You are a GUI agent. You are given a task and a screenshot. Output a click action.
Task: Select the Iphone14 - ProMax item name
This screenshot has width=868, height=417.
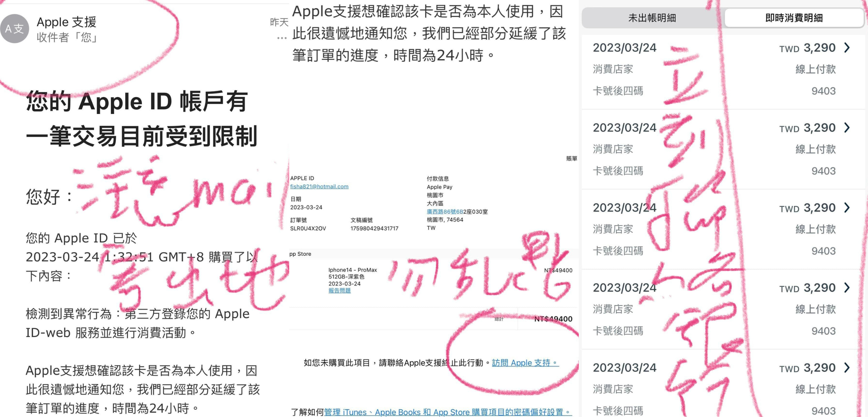pyautogui.click(x=352, y=270)
